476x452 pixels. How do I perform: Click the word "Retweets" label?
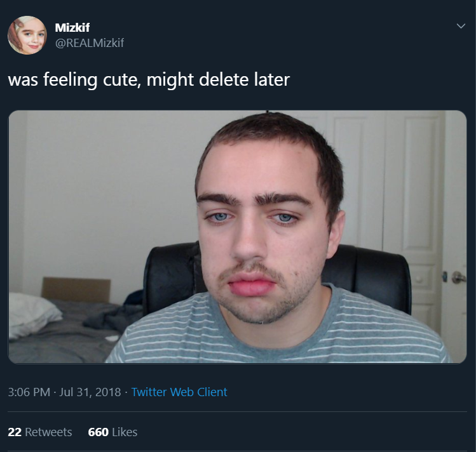coord(48,432)
